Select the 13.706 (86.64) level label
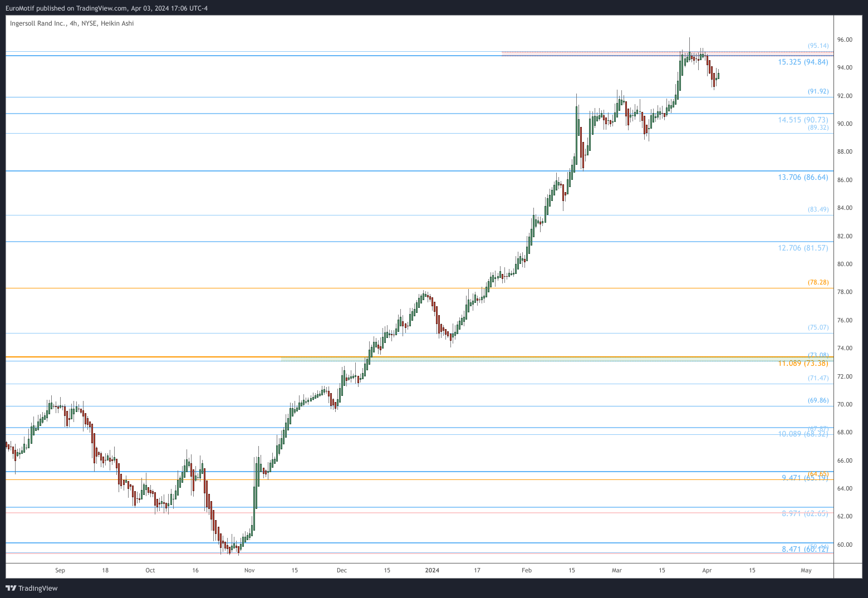This screenshot has height=598, width=868. click(803, 177)
